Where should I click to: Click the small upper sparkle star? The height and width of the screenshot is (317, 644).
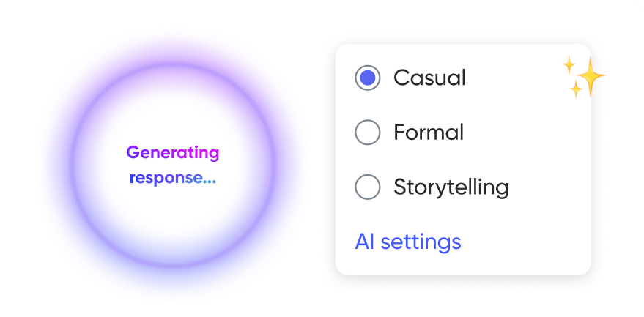pyautogui.click(x=569, y=65)
